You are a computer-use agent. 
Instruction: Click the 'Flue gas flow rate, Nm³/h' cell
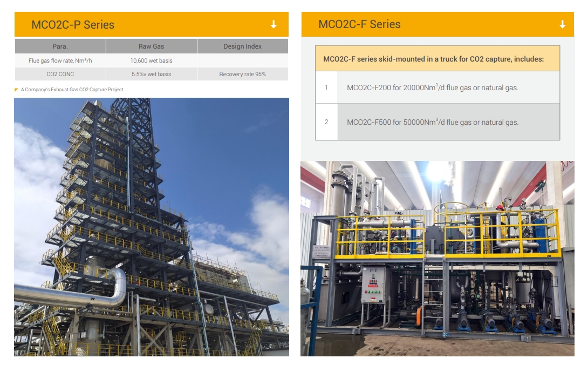coord(60,60)
